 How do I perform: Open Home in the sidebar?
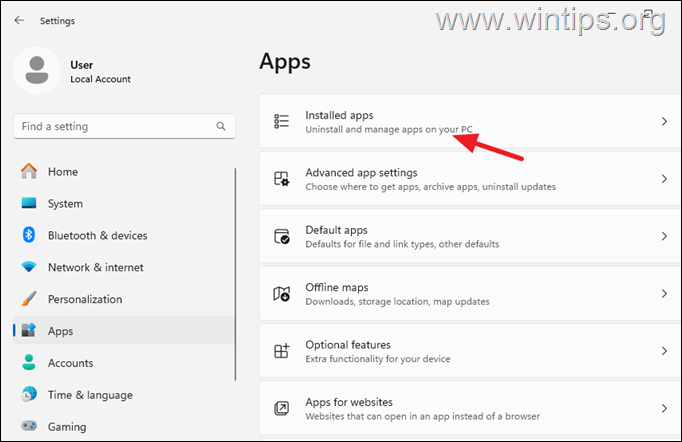[x=124, y=171]
